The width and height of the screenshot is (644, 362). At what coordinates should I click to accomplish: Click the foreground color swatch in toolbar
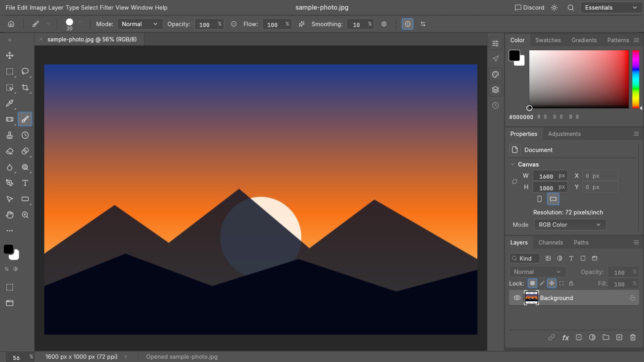(8, 249)
